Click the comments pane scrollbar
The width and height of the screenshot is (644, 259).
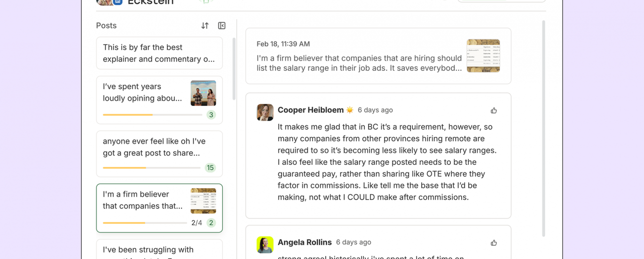pyautogui.click(x=544, y=127)
